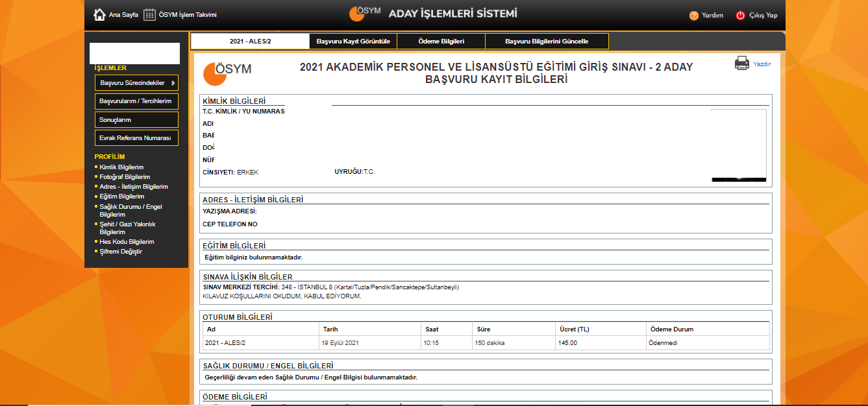Click the duration 150 dakika
868x406 pixels.
click(x=490, y=343)
